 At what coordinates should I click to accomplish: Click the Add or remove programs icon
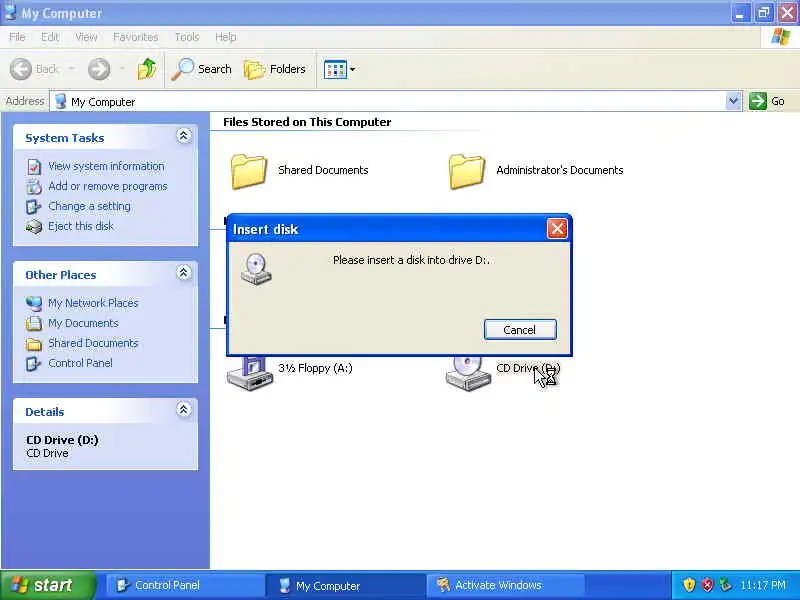[x=34, y=187]
